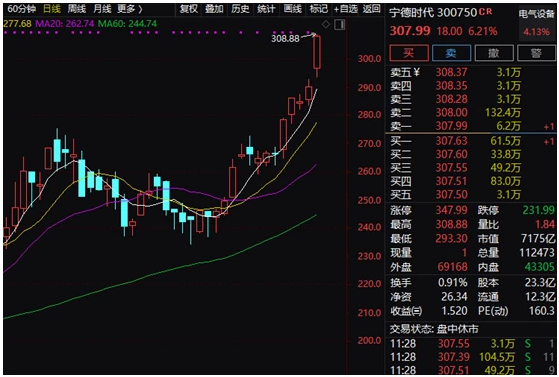Expand the 更多 periods menu

pos(130,9)
